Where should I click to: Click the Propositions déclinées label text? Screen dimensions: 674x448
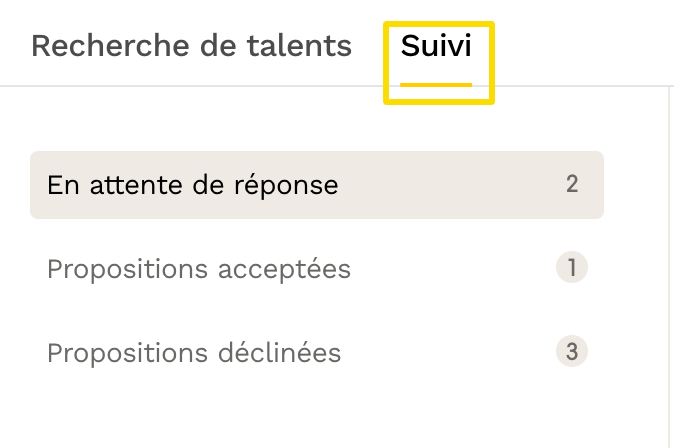(x=194, y=353)
